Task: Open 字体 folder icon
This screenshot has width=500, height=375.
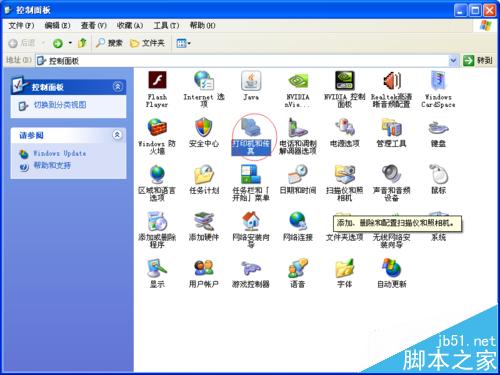Action: point(345,268)
